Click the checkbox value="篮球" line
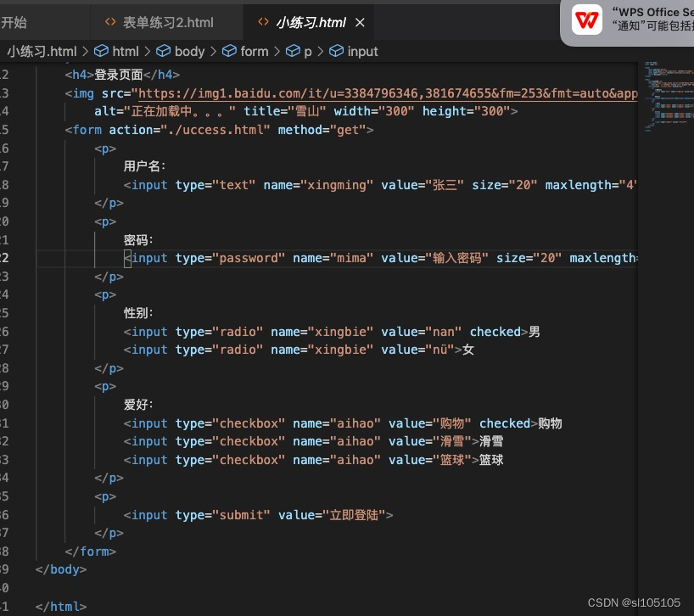Viewport: 694px width, 616px height. [x=313, y=460]
